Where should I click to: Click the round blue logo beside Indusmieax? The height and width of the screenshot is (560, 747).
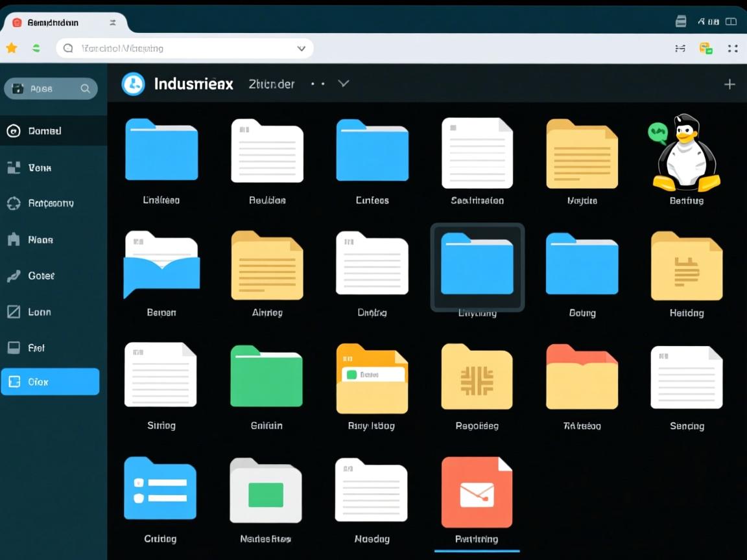click(134, 84)
